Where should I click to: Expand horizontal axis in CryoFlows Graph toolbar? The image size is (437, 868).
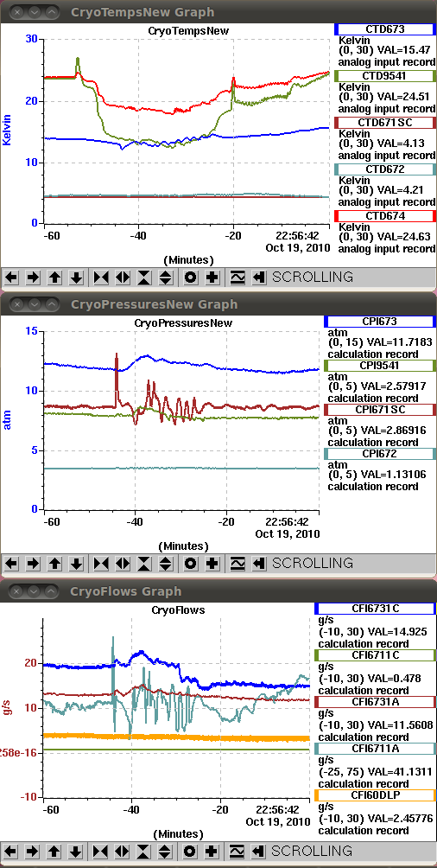point(123,851)
